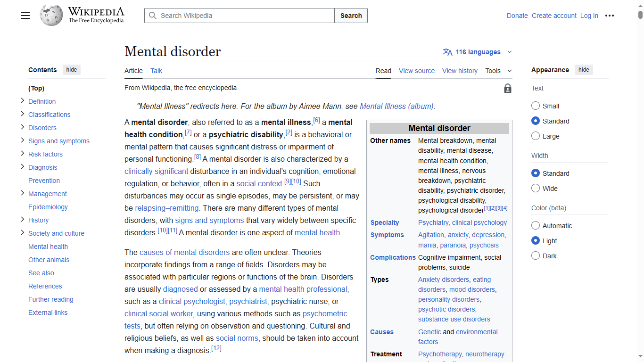
Task: Select the Dark color option
Action: 536,256
